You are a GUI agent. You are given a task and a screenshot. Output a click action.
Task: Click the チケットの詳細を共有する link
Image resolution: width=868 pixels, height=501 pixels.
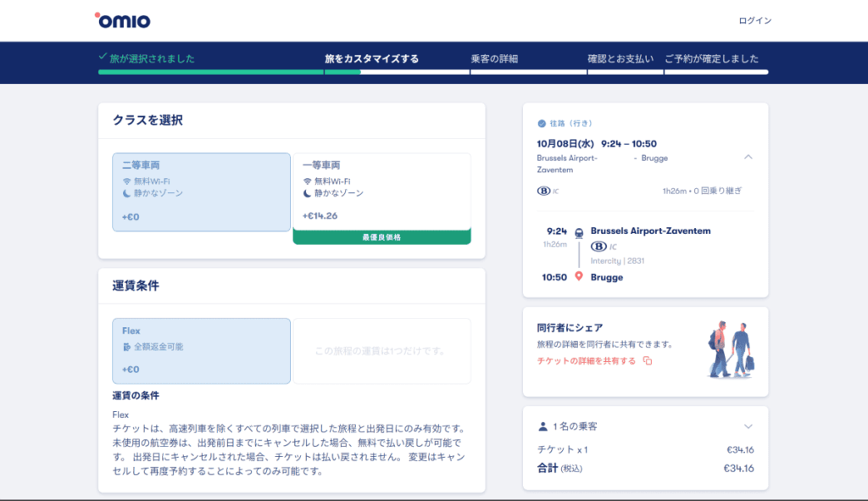[x=586, y=361]
